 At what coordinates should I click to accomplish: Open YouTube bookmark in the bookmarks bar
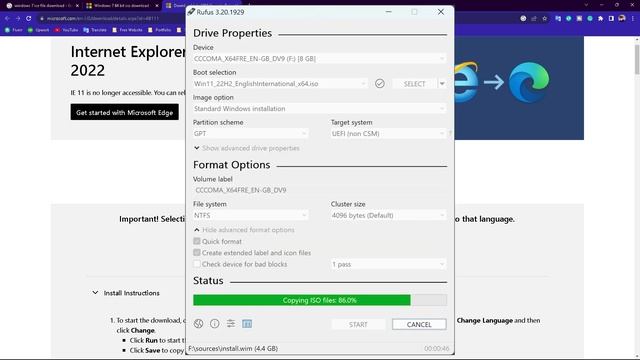pyautogui.click(x=66, y=30)
